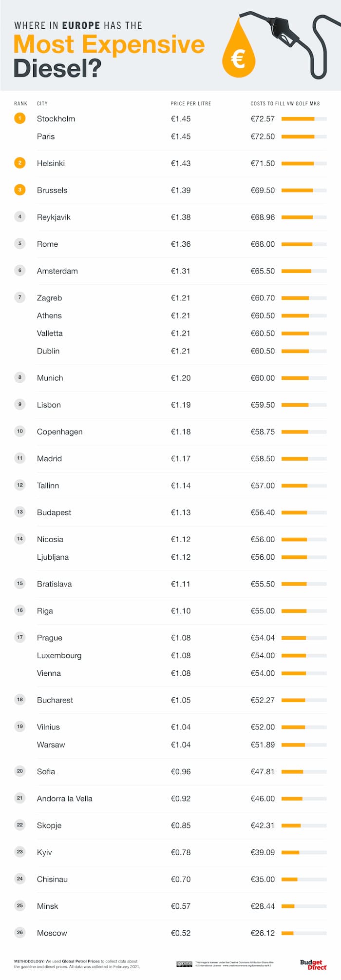The image size is (341, 980).
Task: Click Amsterdam's €1.31 price value
Action: coord(181,271)
